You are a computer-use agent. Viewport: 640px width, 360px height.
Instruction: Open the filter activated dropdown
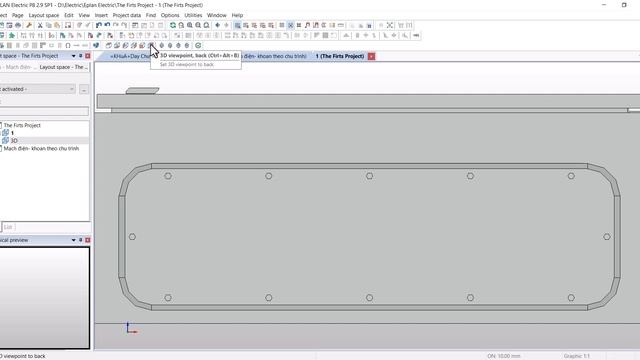click(37, 89)
